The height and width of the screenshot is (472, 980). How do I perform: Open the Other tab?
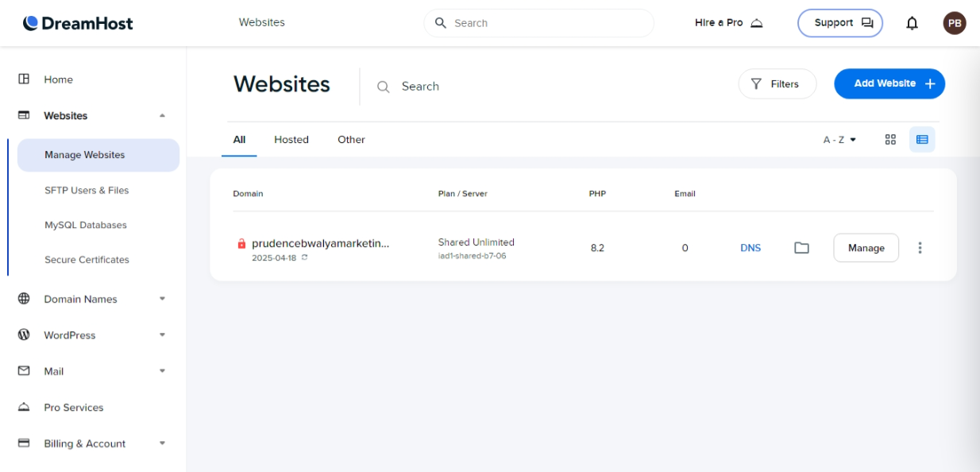coord(351,139)
